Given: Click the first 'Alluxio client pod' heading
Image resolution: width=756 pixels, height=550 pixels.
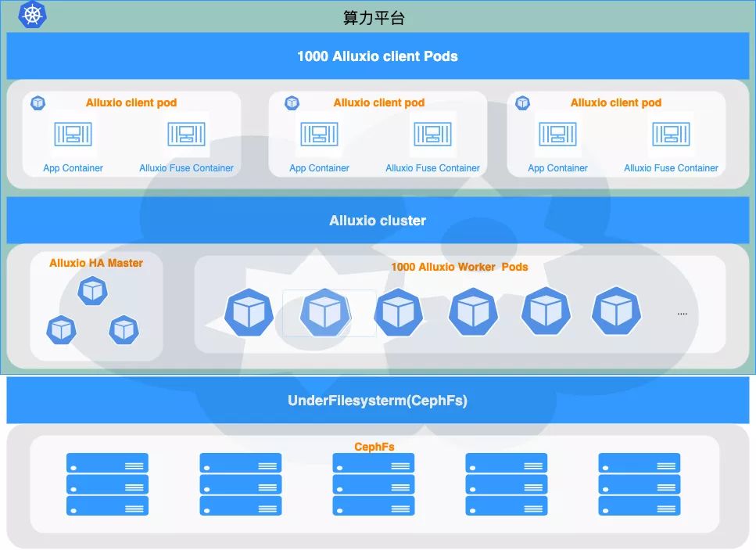Looking at the screenshot, I should pos(131,102).
